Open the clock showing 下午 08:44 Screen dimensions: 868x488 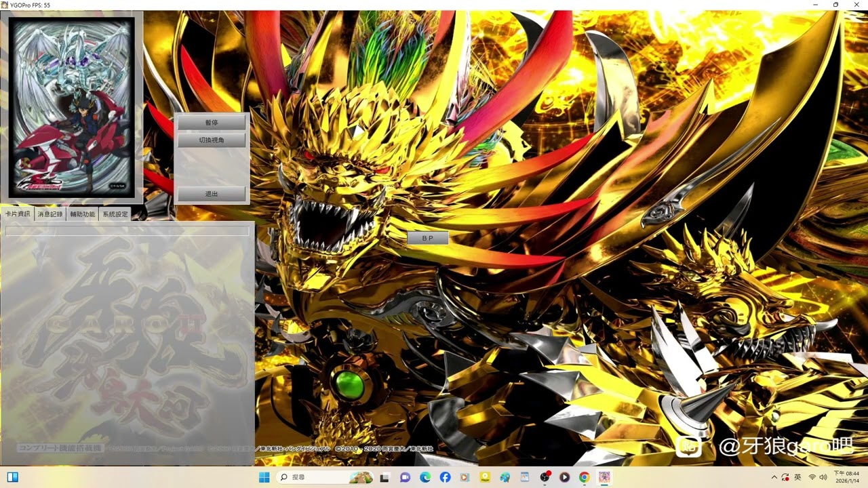coord(847,477)
